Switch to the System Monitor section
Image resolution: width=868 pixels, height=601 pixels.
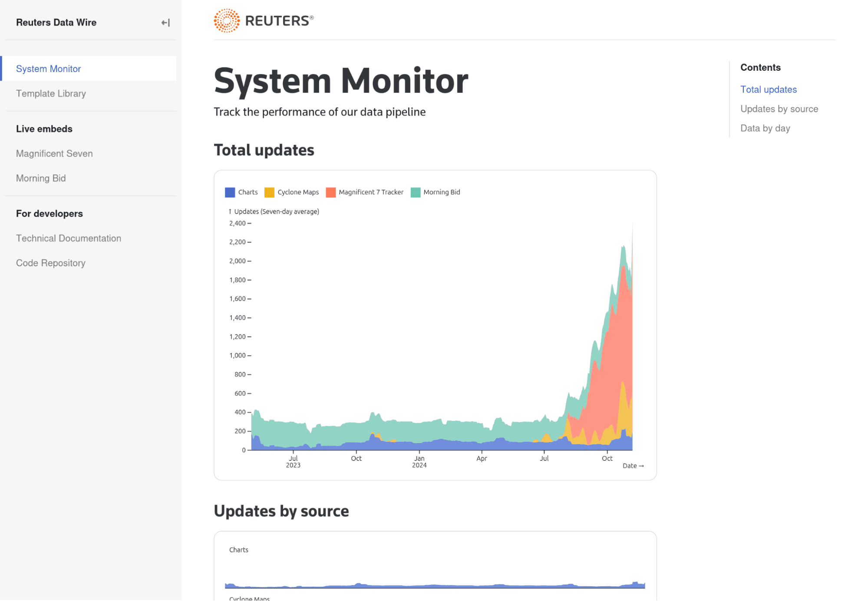pos(48,69)
